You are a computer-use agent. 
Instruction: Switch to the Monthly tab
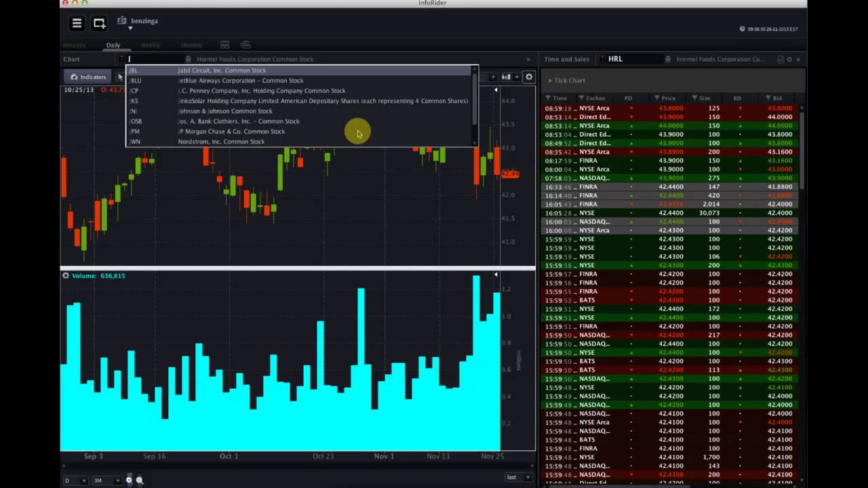pos(191,45)
